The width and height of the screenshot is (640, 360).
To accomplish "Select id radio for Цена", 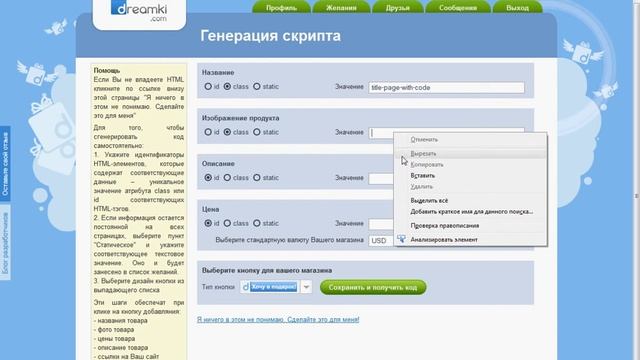I will coord(208,223).
